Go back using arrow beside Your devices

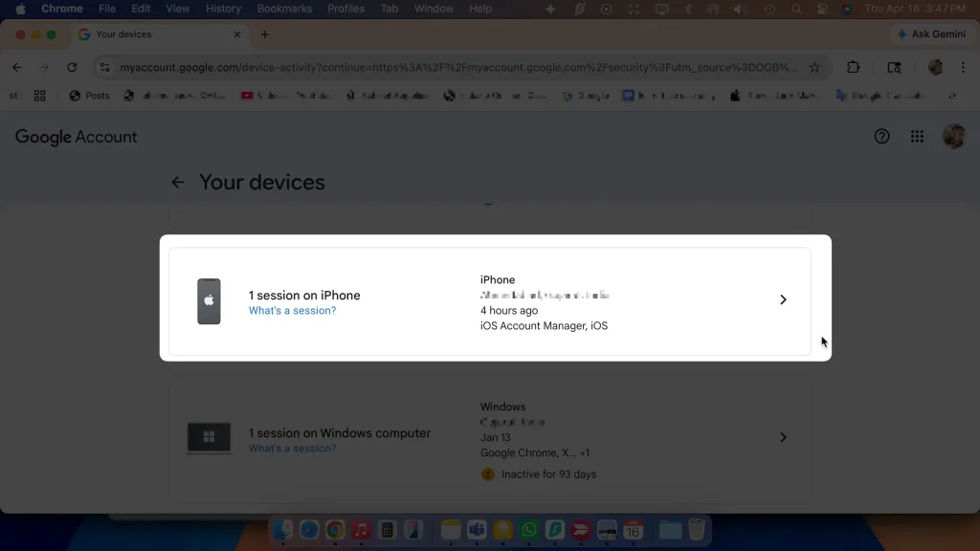pyautogui.click(x=177, y=183)
